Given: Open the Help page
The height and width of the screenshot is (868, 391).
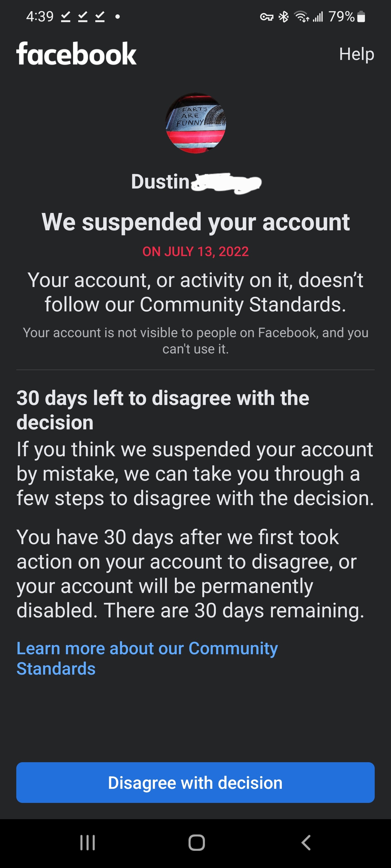Looking at the screenshot, I should (356, 54).
